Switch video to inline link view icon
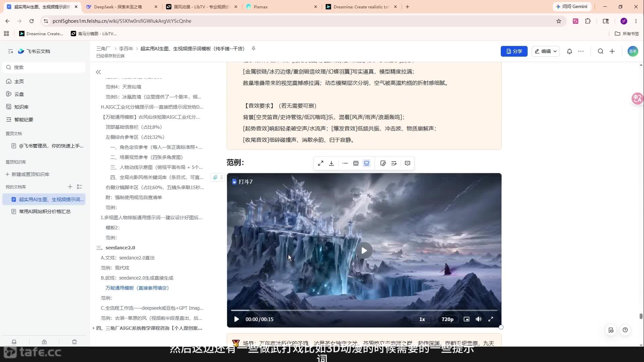This screenshot has height=362, width=644. [345, 163]
